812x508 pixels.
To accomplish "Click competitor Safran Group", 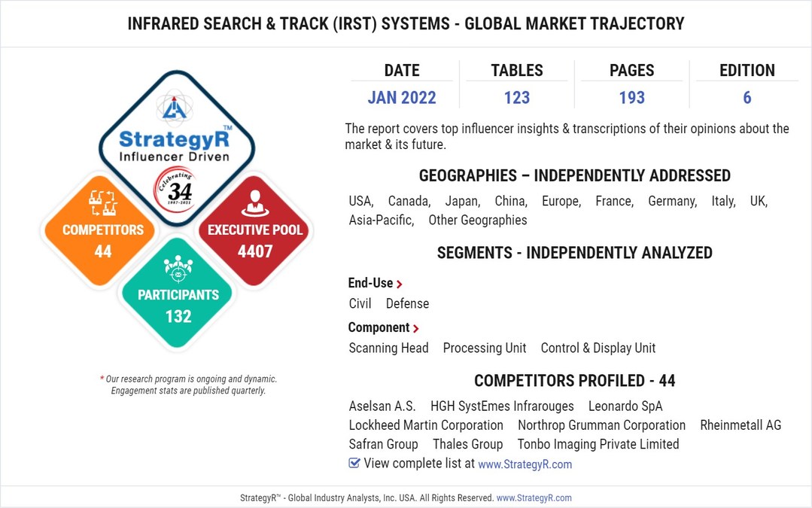I will [x=383, y=444].
